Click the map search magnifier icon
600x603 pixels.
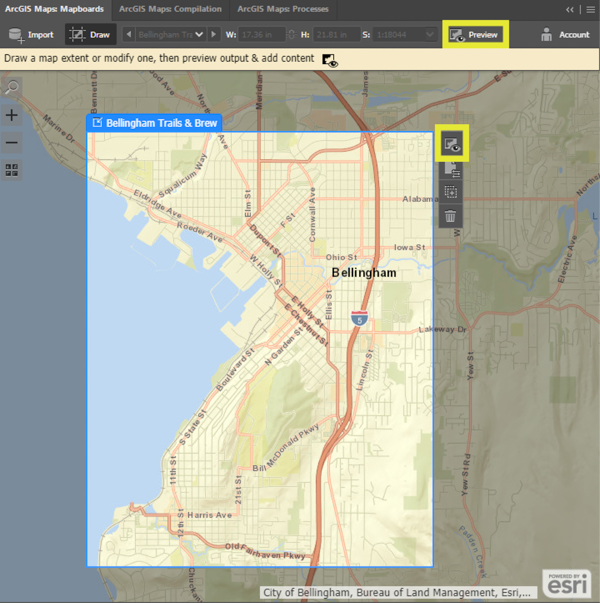coord(12,88)
